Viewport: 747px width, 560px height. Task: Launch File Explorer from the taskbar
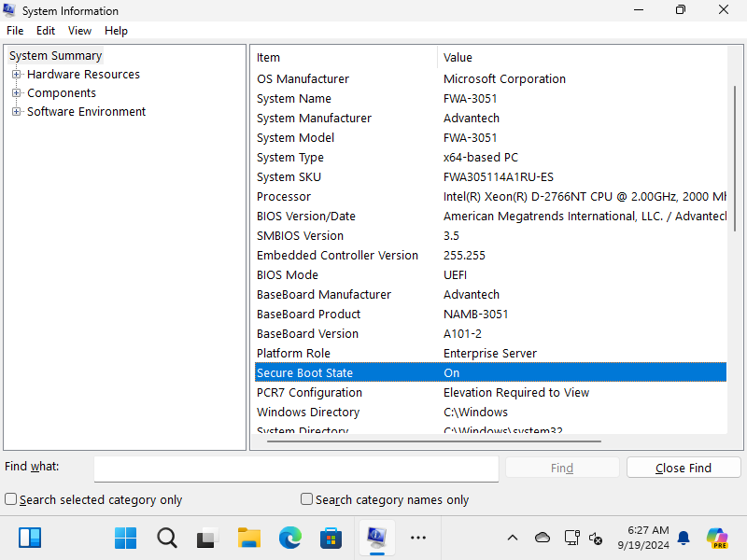pos(249,539)
